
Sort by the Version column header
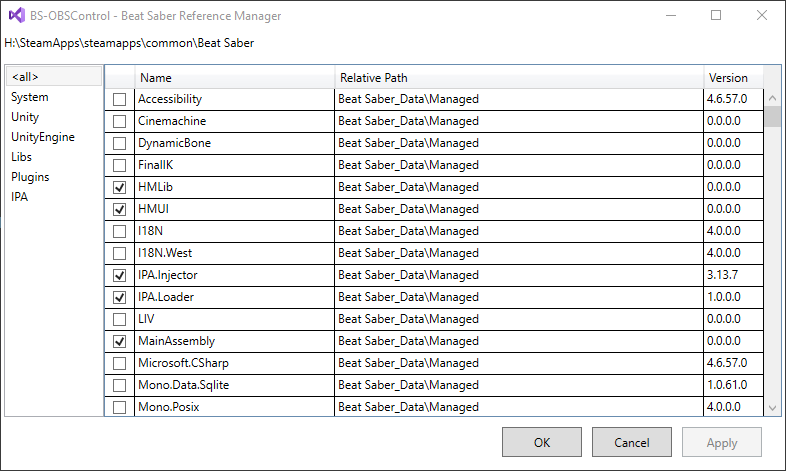[x=733, y=78]
